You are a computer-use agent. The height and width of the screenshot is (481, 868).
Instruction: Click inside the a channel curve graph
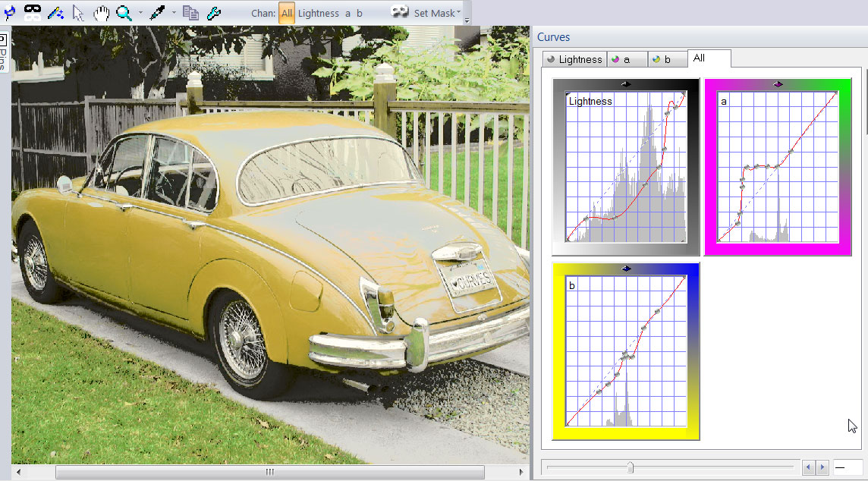click(778, 167)
